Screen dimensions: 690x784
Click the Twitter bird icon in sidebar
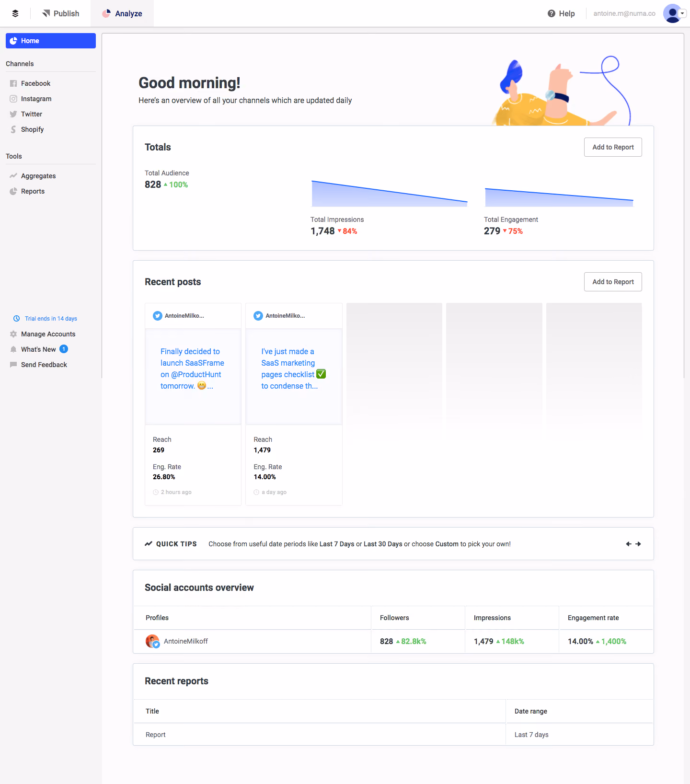coord(13,114)
